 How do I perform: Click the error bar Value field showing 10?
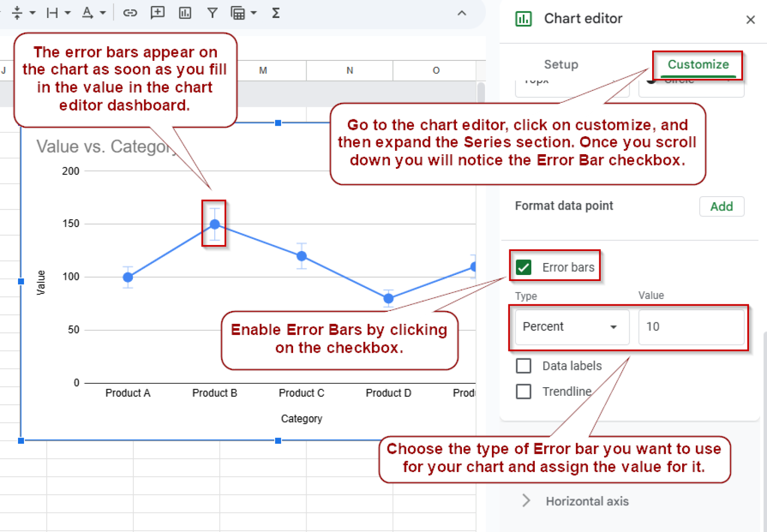[692, 327]
